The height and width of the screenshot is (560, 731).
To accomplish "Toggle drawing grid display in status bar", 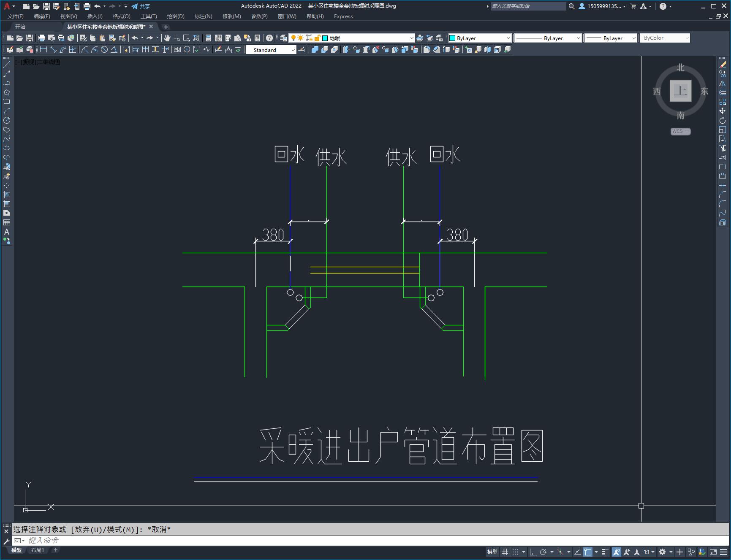I will coord(505,552).
